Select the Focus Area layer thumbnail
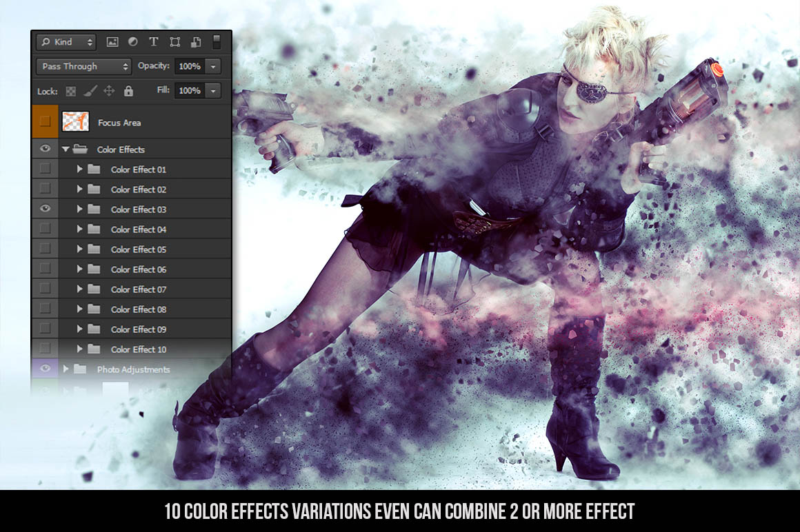 tap(75, 122)
